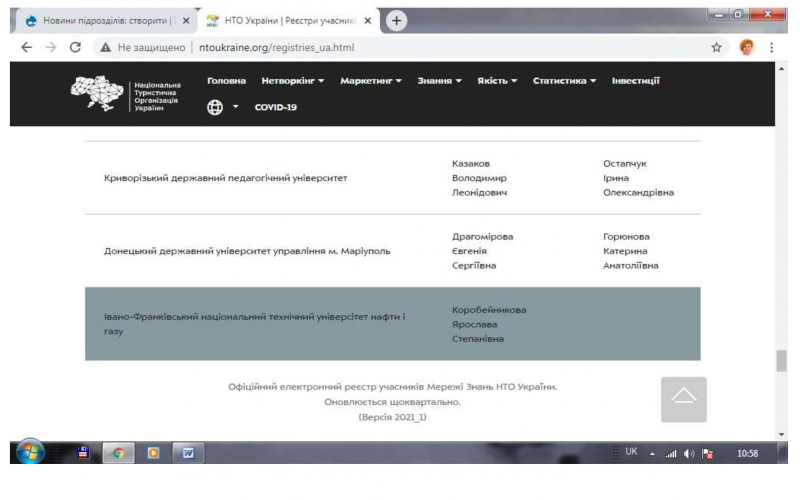Open the Word taskbar icon
800x500 pixels.
point(188,453)
